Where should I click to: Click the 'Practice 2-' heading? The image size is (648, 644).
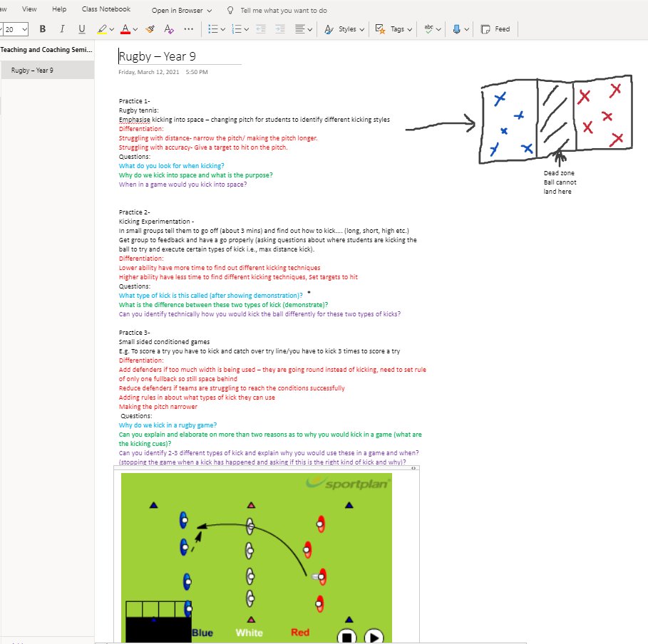click(x=134, y=212)
